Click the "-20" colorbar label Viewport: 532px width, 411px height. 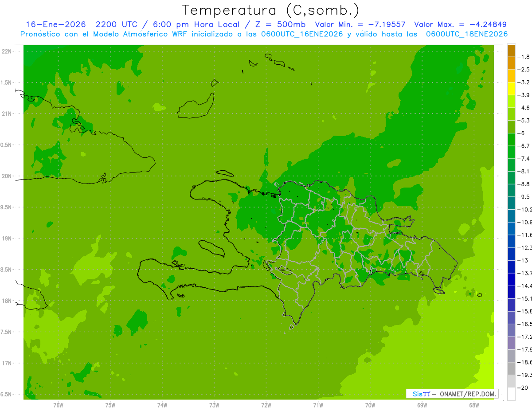pyautogui.click(x=523, y=388)
